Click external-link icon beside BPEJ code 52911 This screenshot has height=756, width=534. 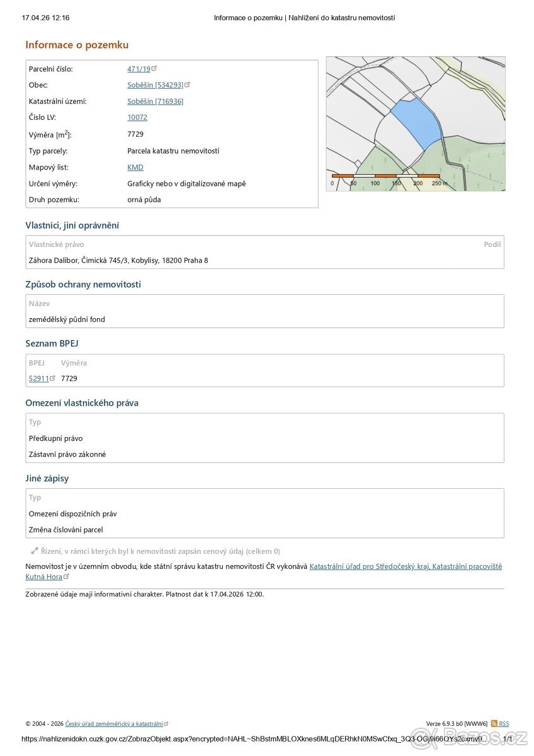point(53,378)
